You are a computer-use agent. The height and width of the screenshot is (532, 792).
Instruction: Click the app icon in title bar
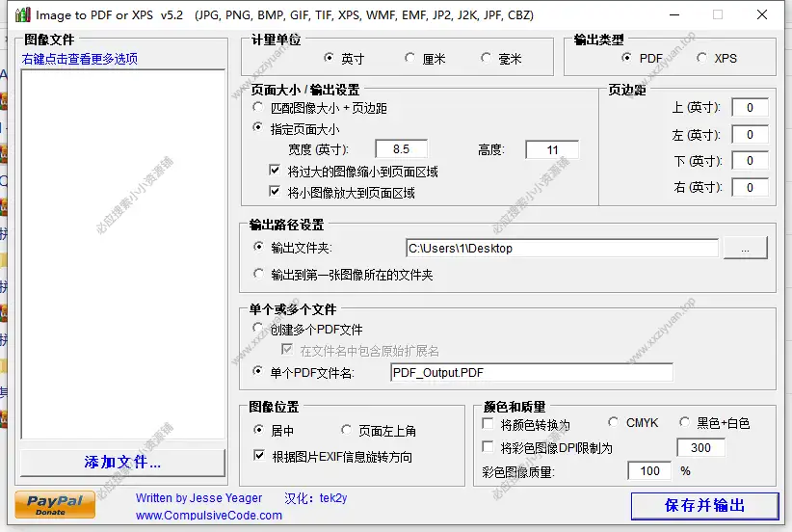(x=21, y=15)
